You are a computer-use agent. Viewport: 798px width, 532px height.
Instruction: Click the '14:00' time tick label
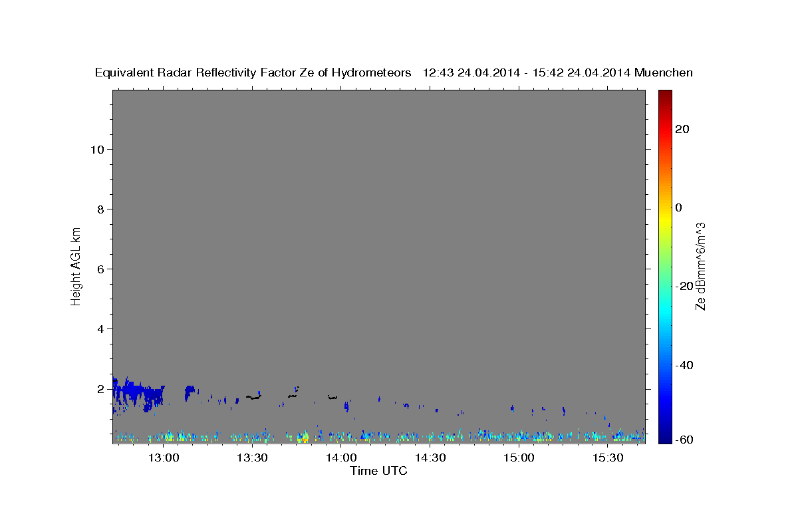click(341, 458)
